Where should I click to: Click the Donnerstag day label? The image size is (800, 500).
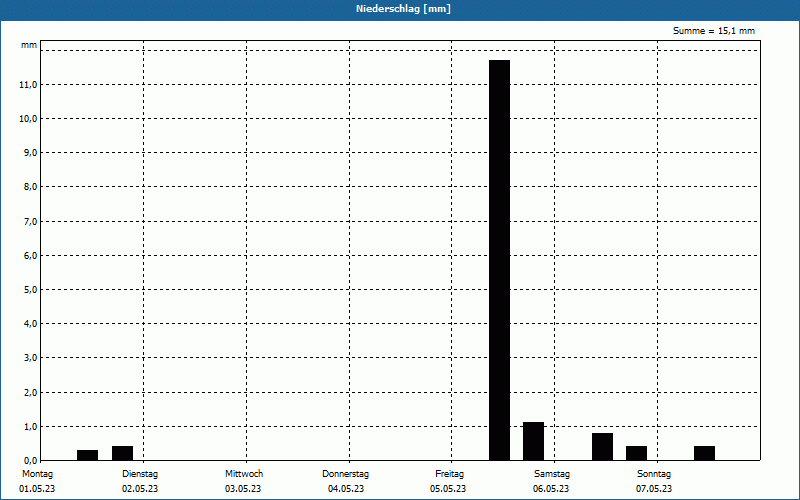click(x=345, y=474)
